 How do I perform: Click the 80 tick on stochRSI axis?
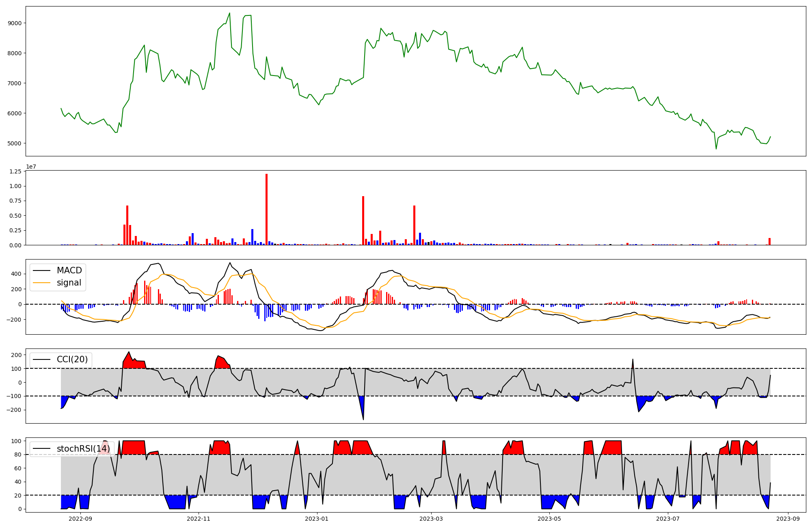click(x=18, y=454)
